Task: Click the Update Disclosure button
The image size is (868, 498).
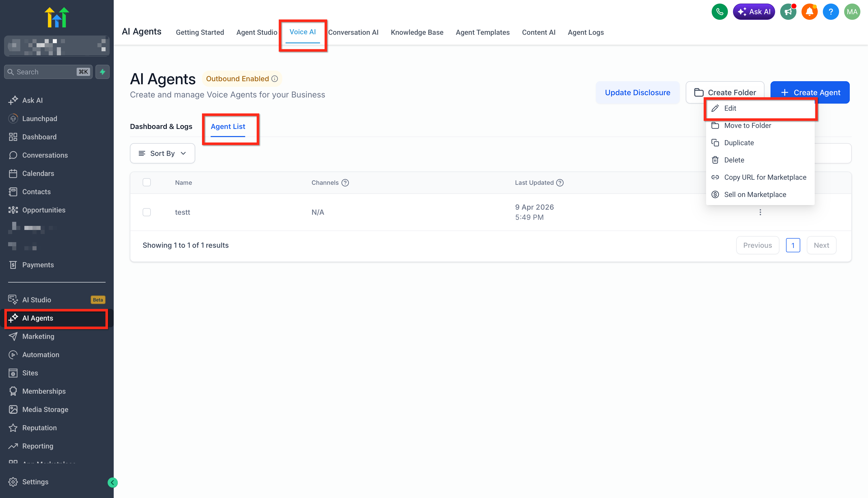Action: 637,92
